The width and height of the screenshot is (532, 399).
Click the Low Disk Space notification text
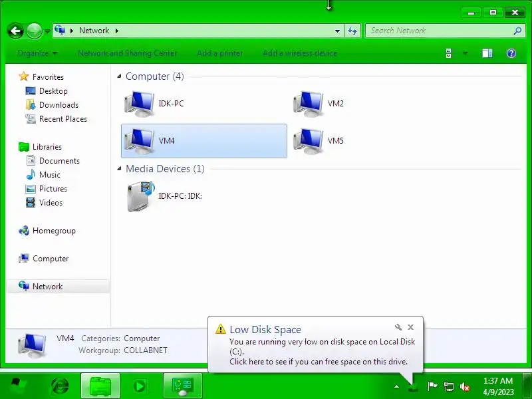point(322,352)
